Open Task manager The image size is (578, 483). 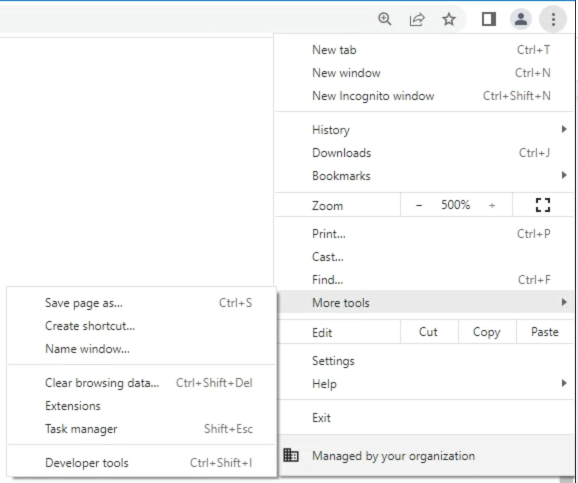click(142, 429)
